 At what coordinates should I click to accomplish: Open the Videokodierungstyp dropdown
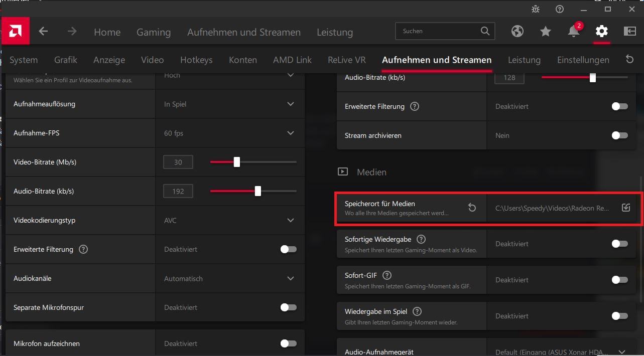[290, 221]
